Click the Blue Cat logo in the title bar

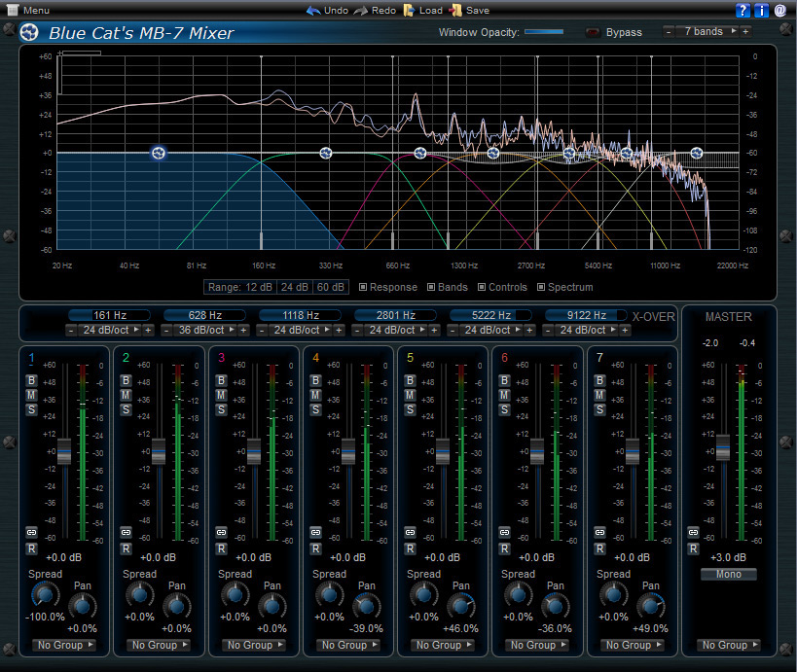29,32
